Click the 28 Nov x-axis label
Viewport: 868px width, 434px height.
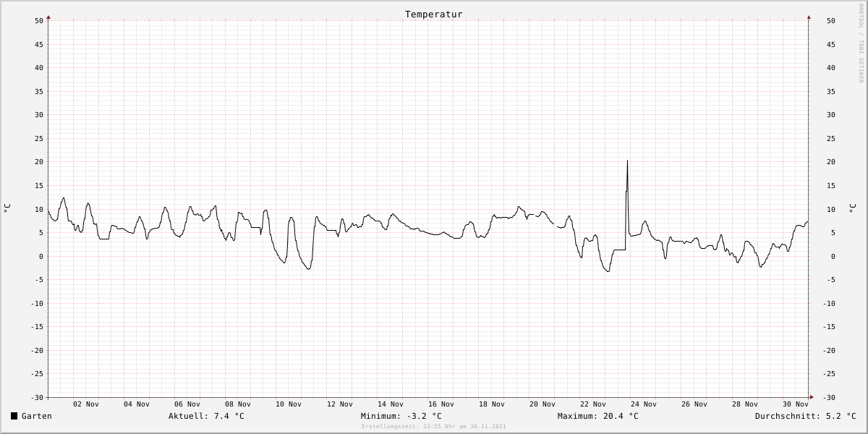745,404
